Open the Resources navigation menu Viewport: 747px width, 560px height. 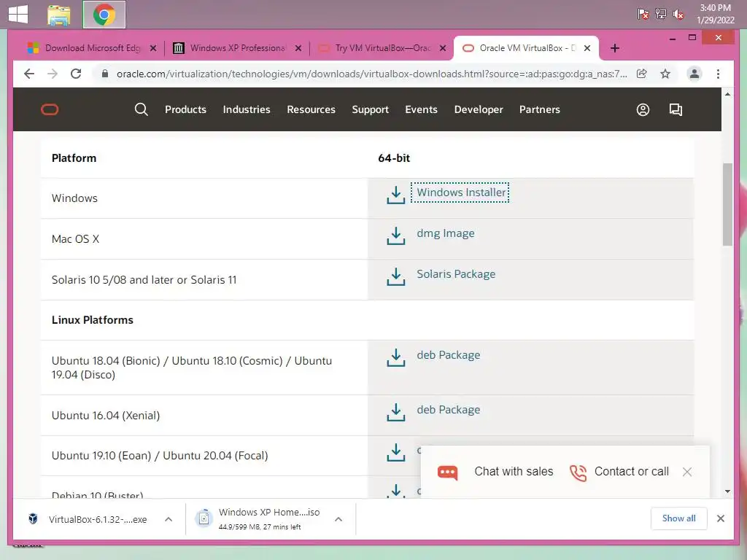click(x=311, y=109)
